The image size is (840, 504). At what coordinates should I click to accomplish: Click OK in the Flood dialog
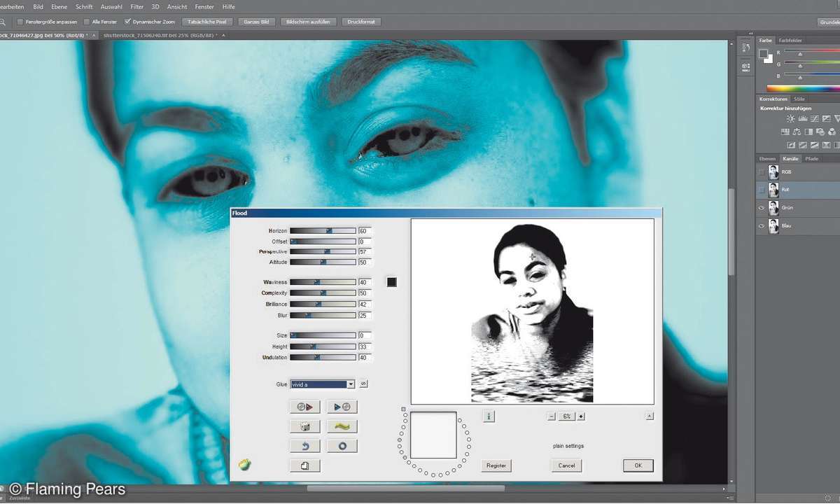pyautogui.click(x=638, y=465)
